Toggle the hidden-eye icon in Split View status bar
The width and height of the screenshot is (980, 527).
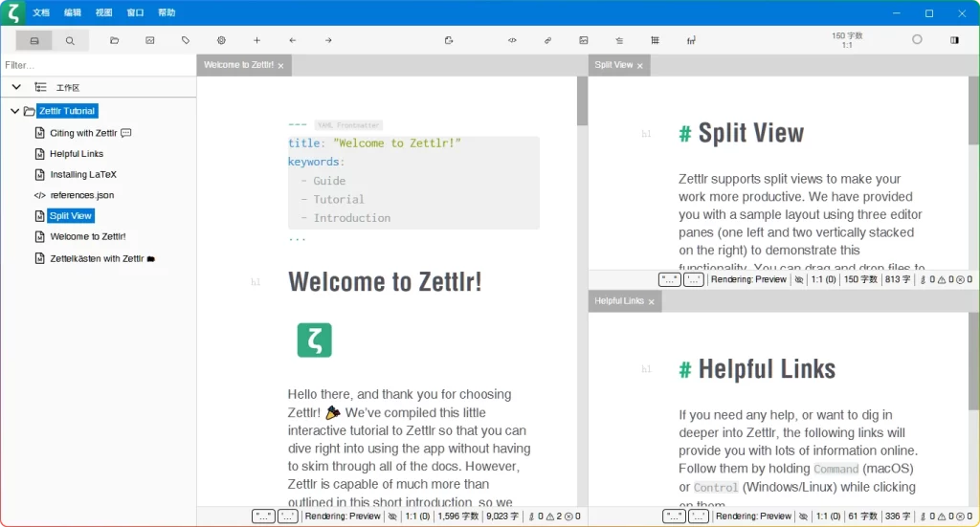pos(798,280)
